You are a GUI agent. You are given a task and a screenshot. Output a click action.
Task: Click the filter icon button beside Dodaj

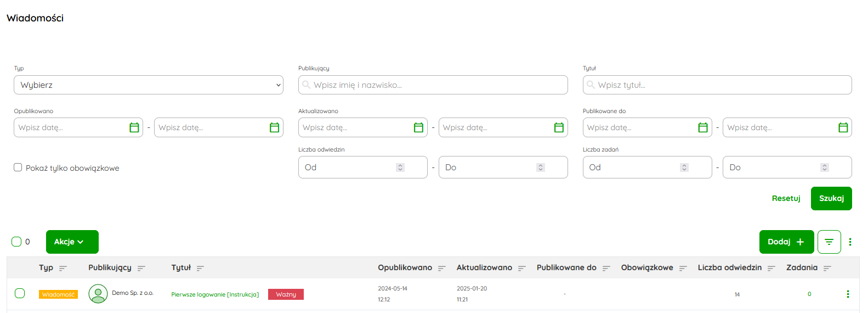click(829, 242)
